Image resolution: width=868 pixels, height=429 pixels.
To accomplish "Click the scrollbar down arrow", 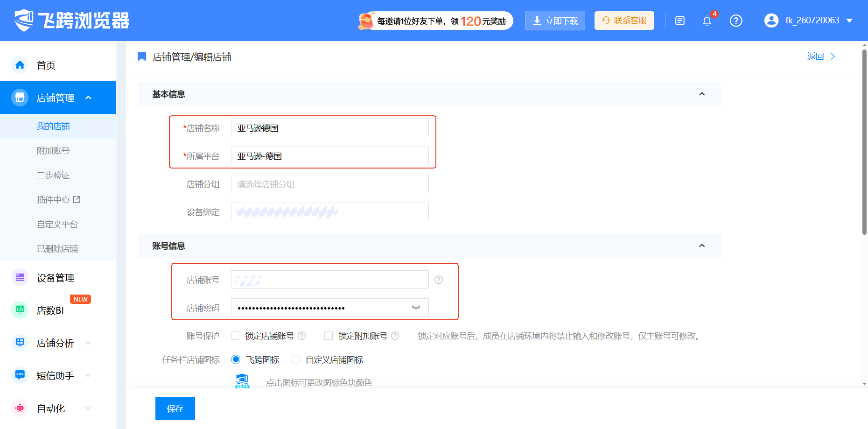I will tap(864, 384).
